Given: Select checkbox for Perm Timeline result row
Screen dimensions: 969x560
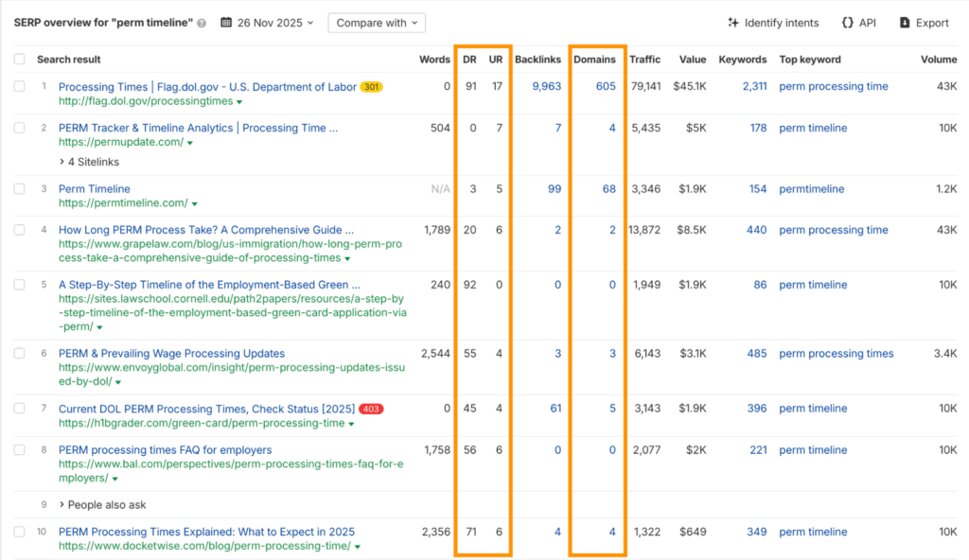Looking at the screenshot, I should click(20, 189).
